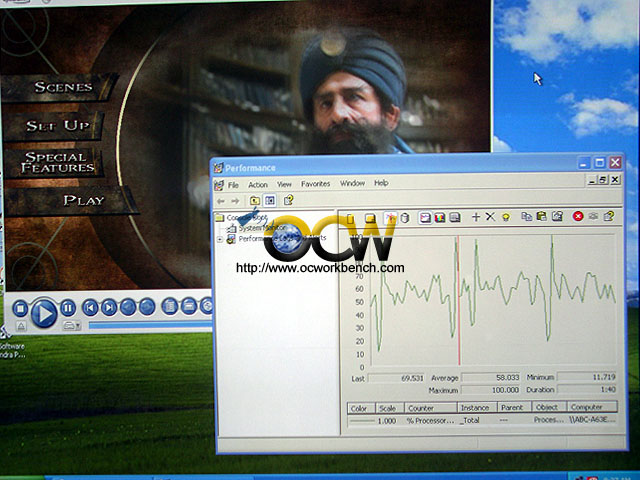Click the Duration value 1:40 field

tap(587, 389)
